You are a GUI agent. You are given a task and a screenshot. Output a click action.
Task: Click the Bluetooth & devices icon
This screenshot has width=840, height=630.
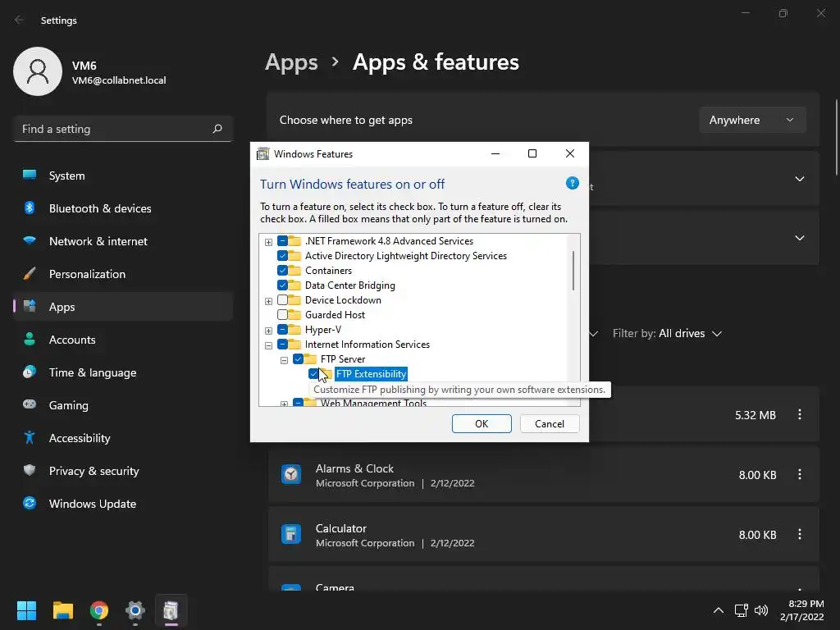(30, 208)
